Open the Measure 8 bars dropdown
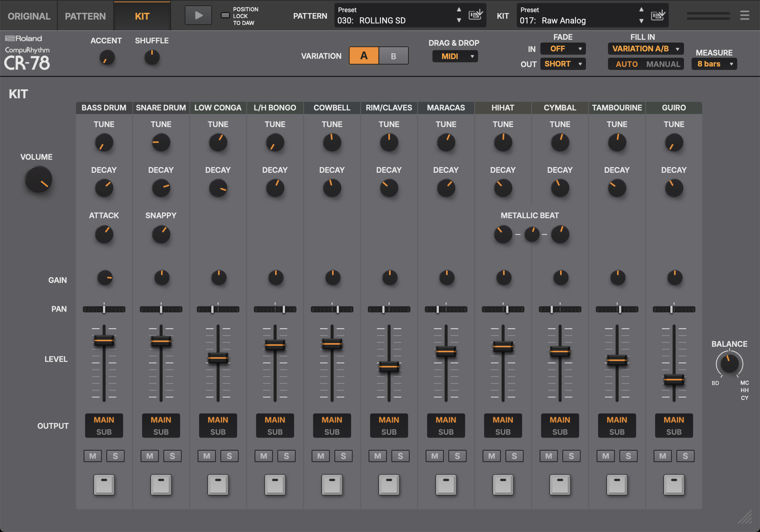Viewport: 760px width, 532px height. click(x=714, y=64)
